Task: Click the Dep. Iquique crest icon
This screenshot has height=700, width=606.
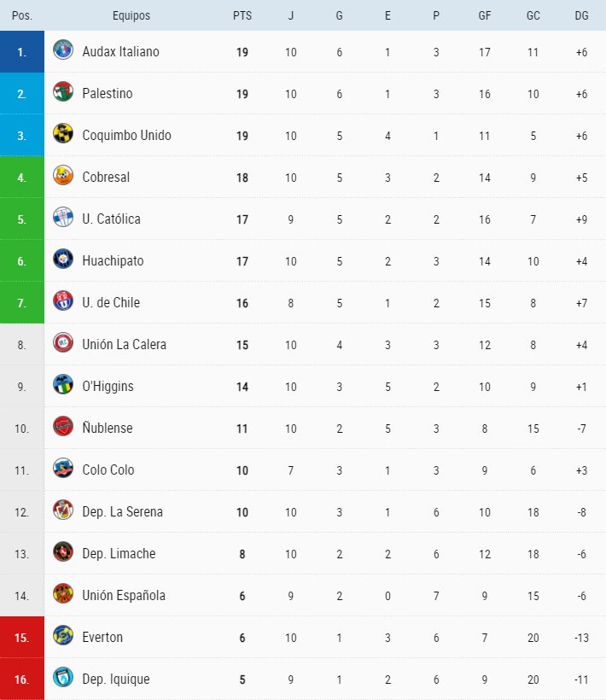Action: (x=63, y=678)
